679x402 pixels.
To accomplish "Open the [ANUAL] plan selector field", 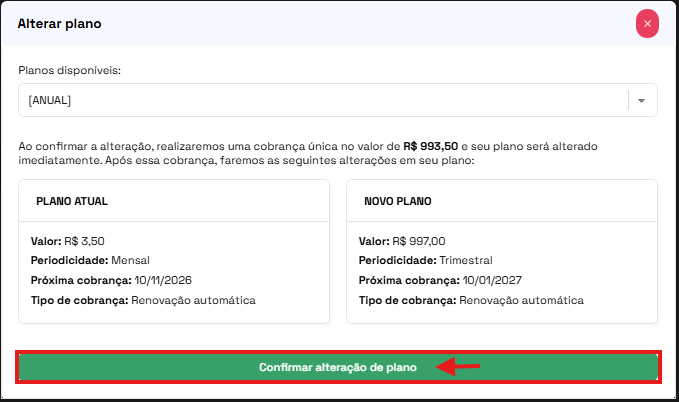I will tap(320, 100).
